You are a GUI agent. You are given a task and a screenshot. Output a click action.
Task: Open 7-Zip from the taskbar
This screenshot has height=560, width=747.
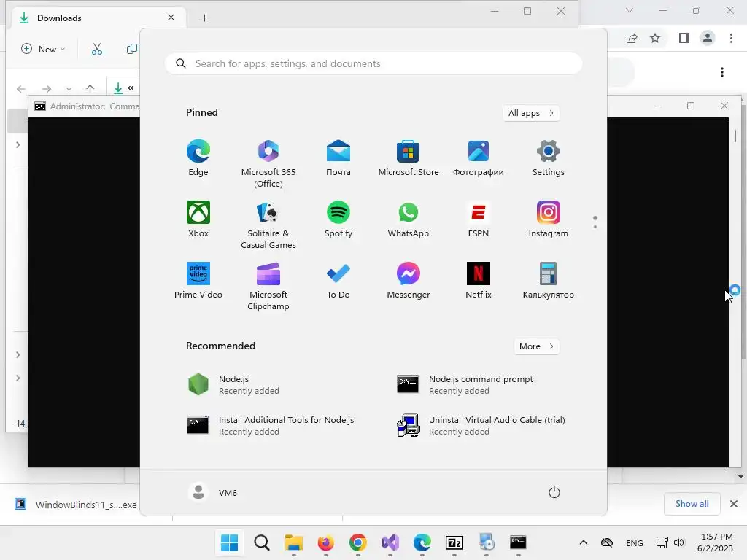click(x=454, y=542)
